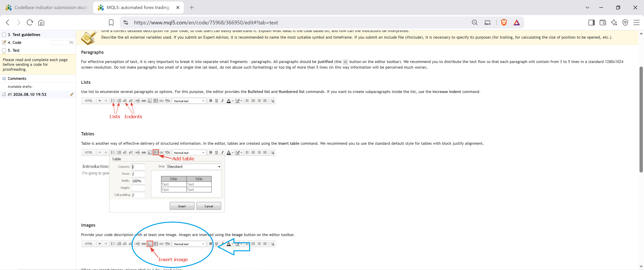Click the 0% progress bar beside 4. Code
The height and width of the screenshot is (270, 644).
pyautogui.click(x=63, y=43)
